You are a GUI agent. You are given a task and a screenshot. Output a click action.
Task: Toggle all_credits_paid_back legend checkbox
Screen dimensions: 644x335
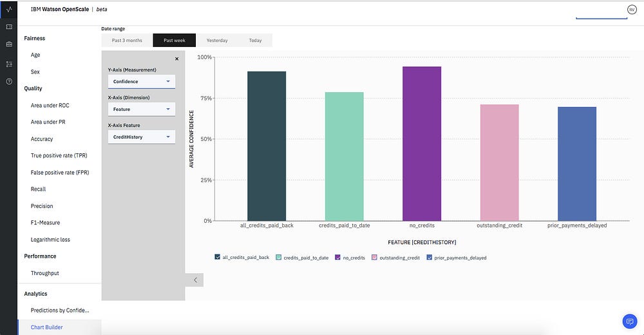tap(217, 257)
